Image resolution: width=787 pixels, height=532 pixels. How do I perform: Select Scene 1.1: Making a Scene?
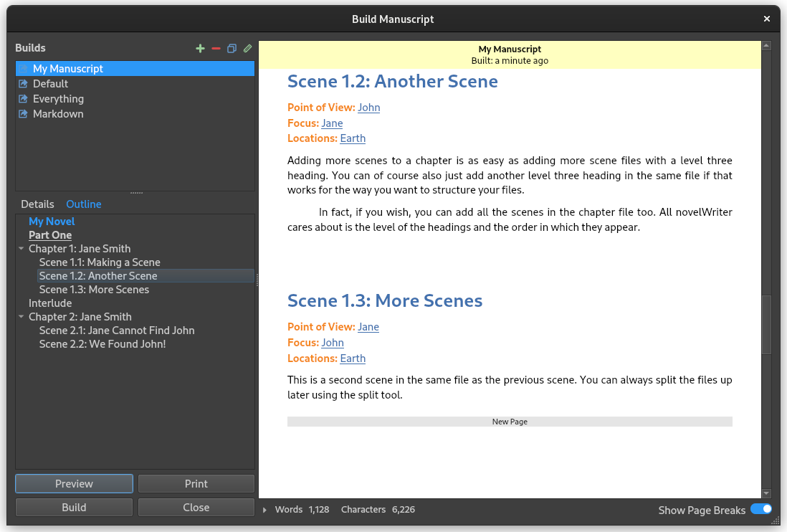(x=100, y=262)
